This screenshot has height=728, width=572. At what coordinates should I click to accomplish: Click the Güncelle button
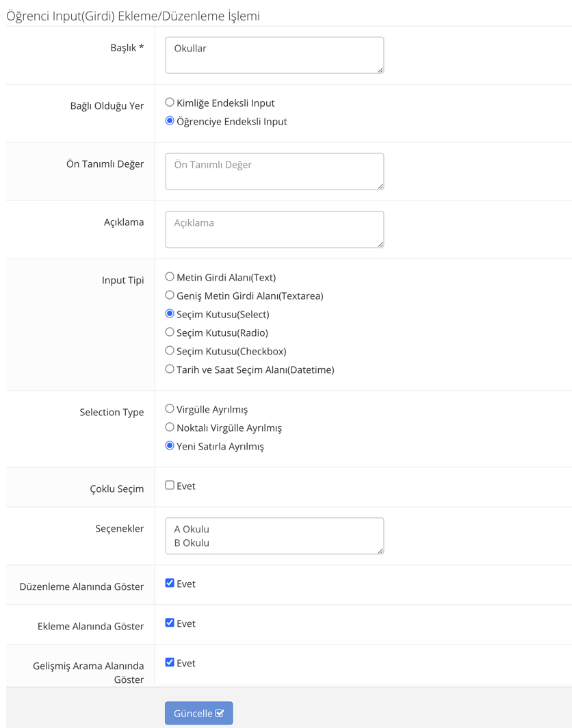pos(198,713)
